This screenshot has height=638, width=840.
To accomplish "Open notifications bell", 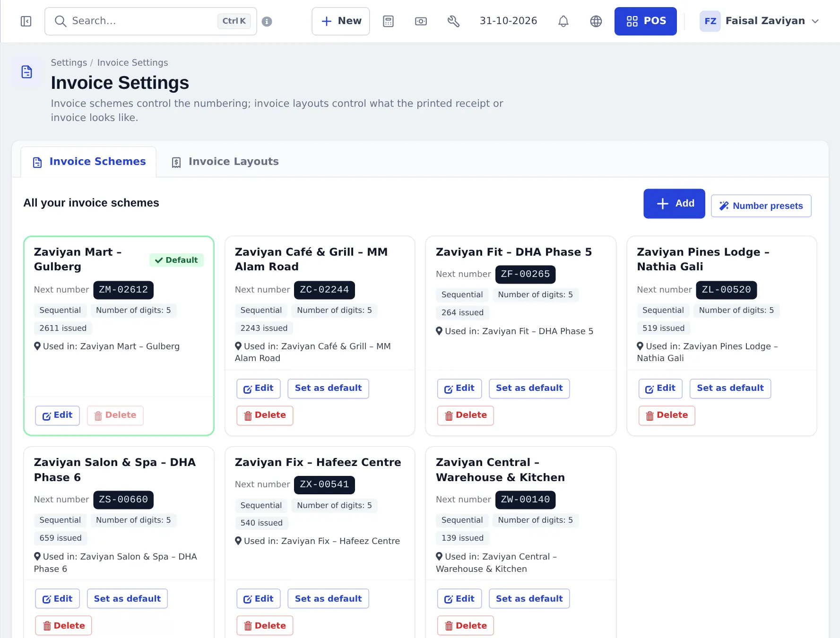I will coord(563,21).
